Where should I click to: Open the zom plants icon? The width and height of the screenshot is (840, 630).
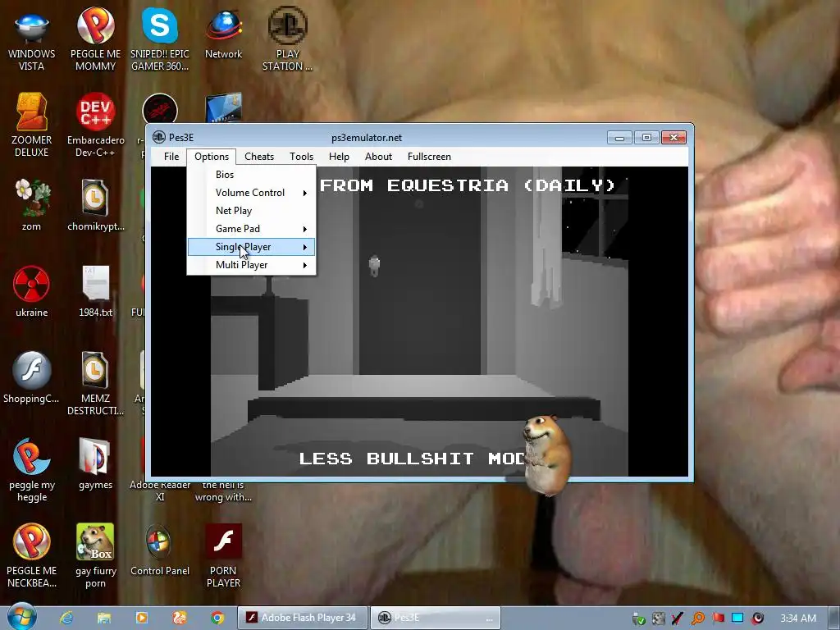32,206
